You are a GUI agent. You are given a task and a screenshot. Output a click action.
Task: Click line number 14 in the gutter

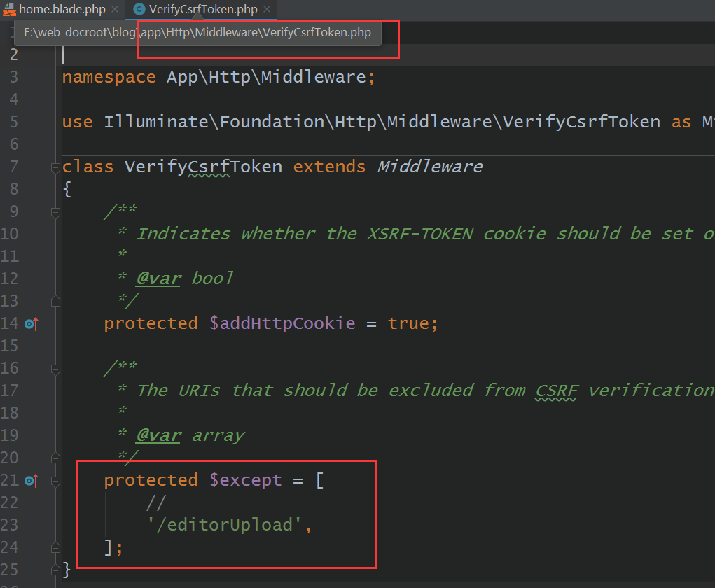point(9,323)
